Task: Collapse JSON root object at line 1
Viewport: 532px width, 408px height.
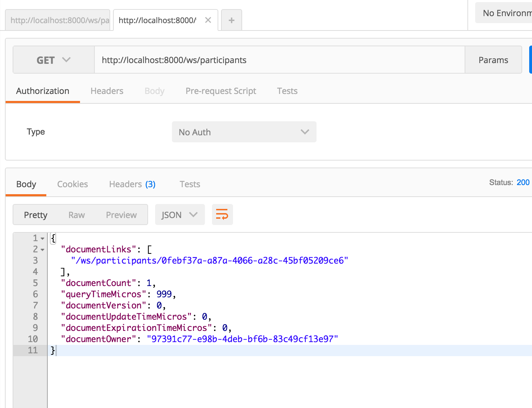Action: click(42, 239)
